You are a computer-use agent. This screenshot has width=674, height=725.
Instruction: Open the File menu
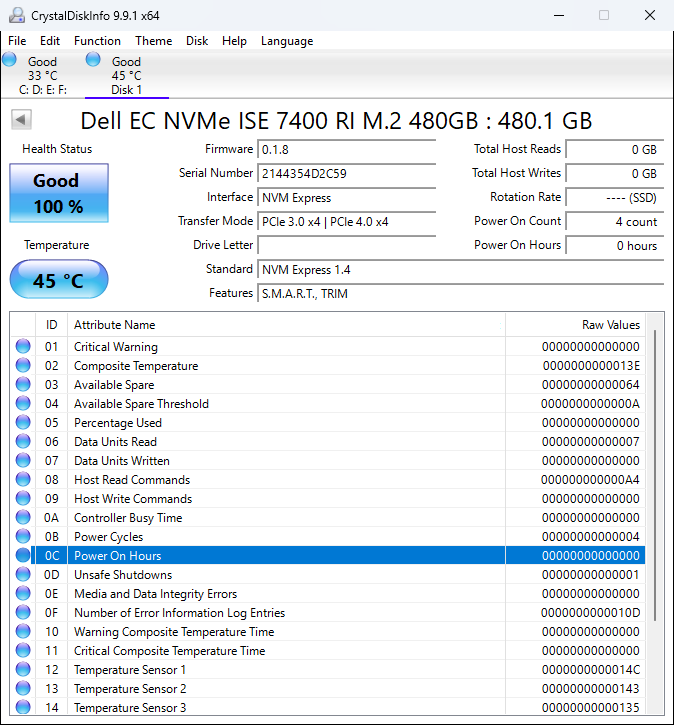tap(17, 41)
